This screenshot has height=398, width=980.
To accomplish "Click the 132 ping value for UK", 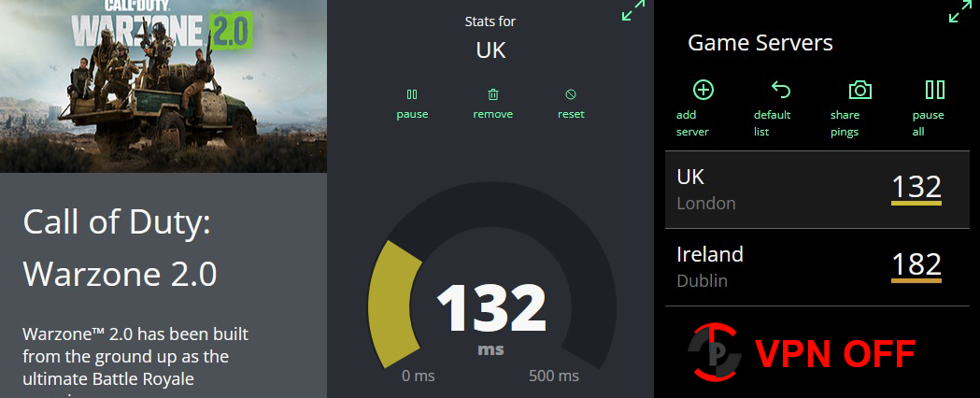I will pyautogui.click(x=916, y=188).
